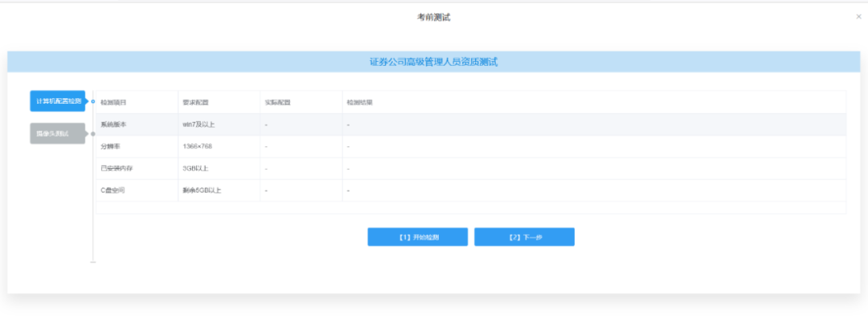Select the C盘空间 row label
Image resolution: width=868 pixels, height=320 pixels.
[113, 191]
